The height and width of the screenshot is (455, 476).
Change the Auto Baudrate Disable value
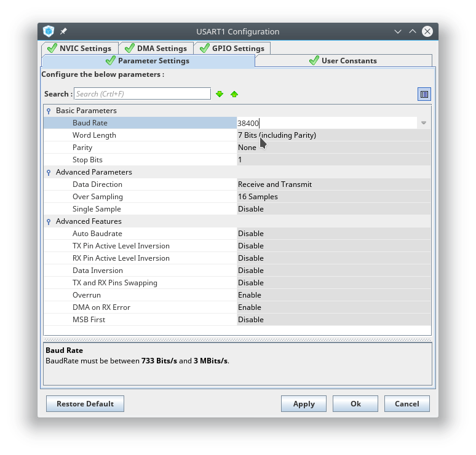pyautogui.click(x=333, y=234)
